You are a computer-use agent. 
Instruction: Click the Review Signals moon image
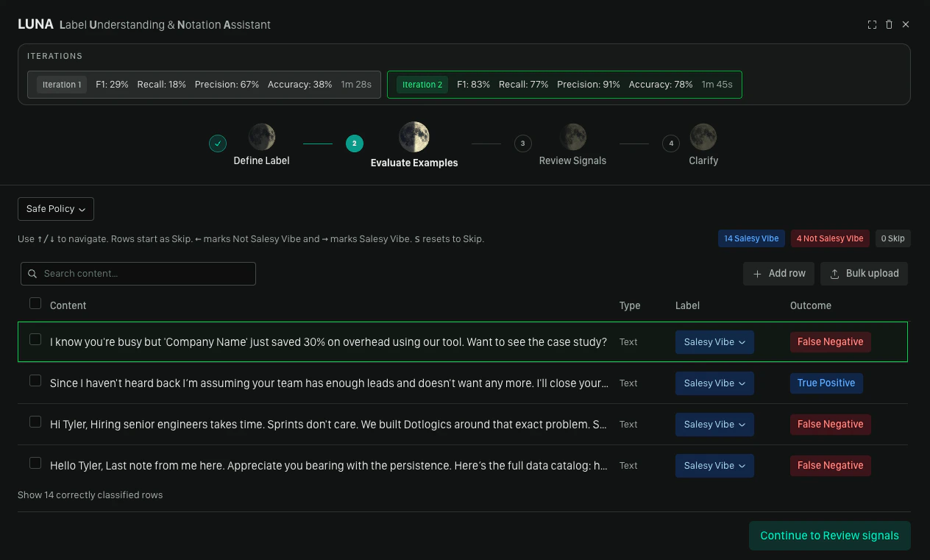[572, 137]
